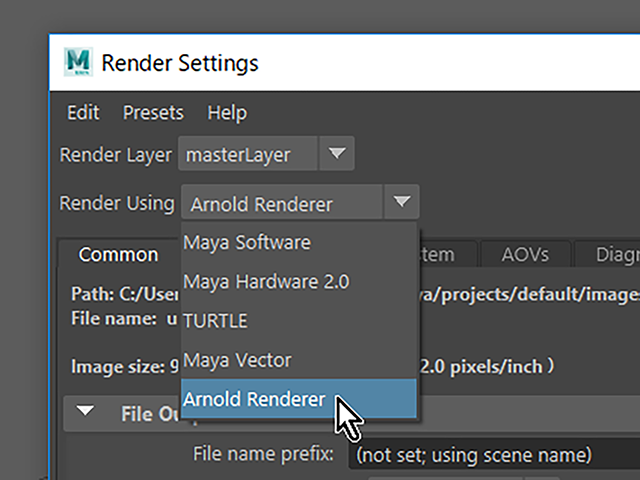Collapse the File Output section triangle

coord(85,411)
